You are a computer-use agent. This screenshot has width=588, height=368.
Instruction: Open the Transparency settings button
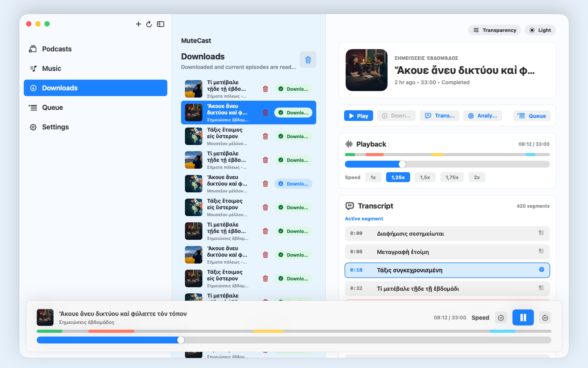494,30
